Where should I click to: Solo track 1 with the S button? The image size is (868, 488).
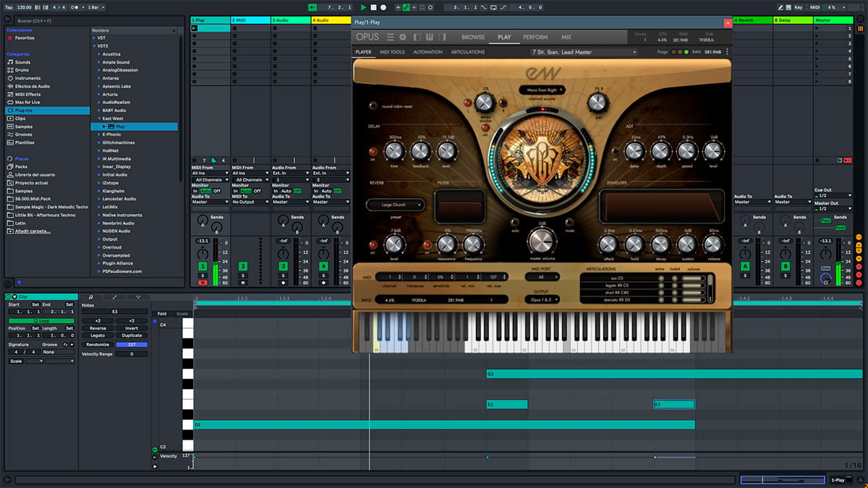click(203, 275)
